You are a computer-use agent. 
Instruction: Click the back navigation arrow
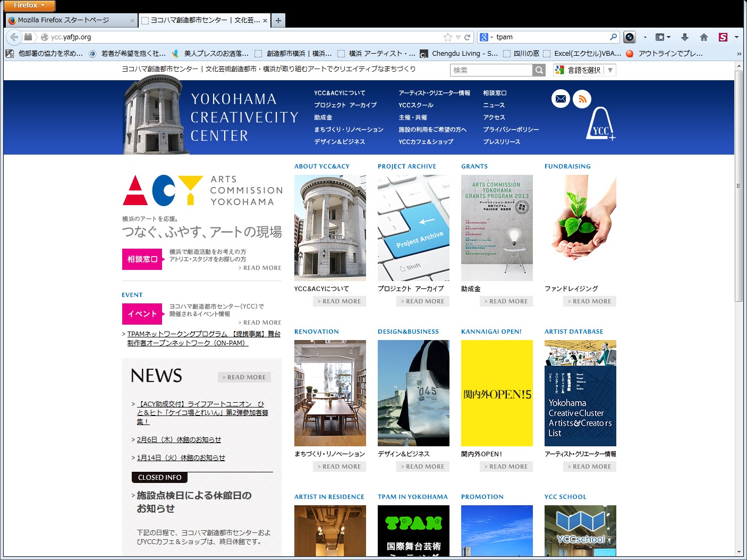point(14,37)
